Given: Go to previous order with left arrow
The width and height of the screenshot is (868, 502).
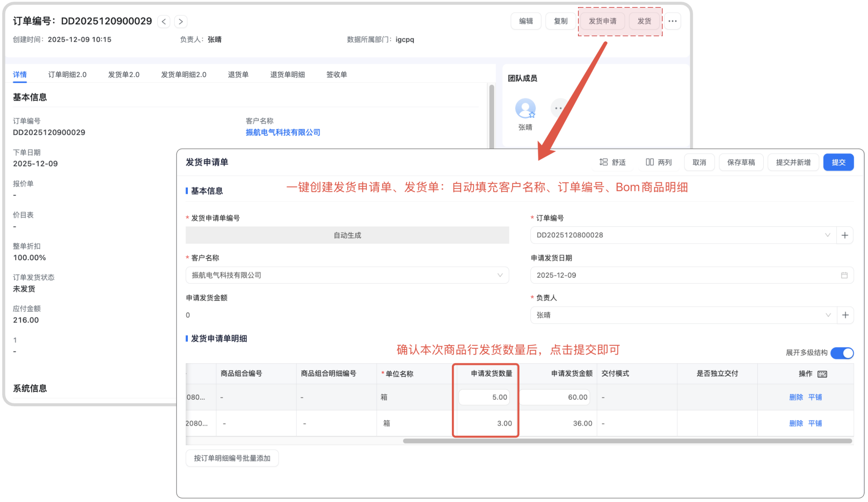Looking at the screenshot, I should click(164, 21).
